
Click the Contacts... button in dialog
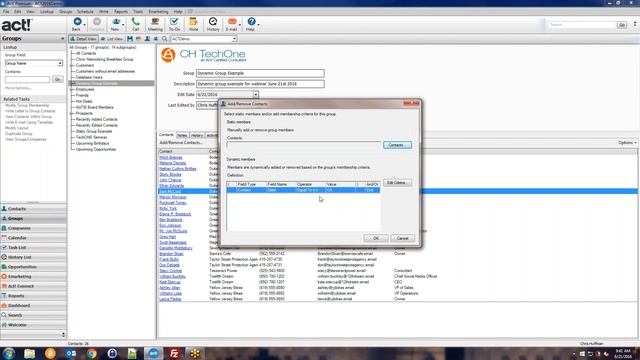pyautogui.click(x=397, y=145)
